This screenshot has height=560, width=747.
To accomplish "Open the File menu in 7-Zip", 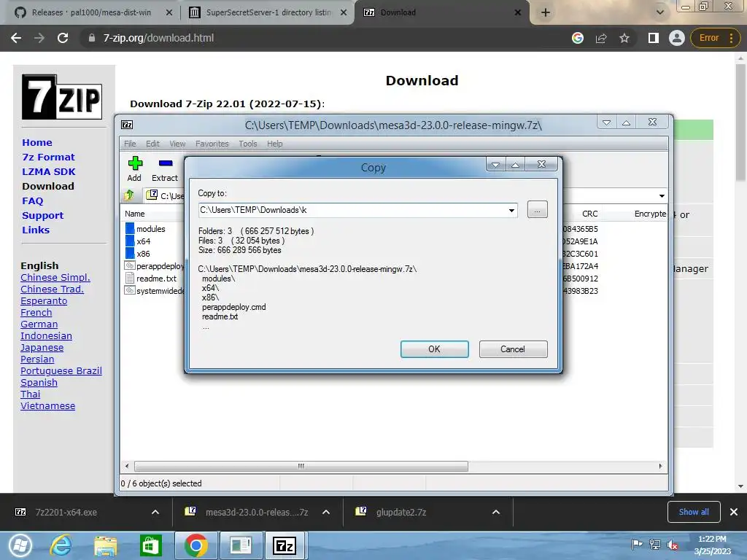I will [130, 144].
